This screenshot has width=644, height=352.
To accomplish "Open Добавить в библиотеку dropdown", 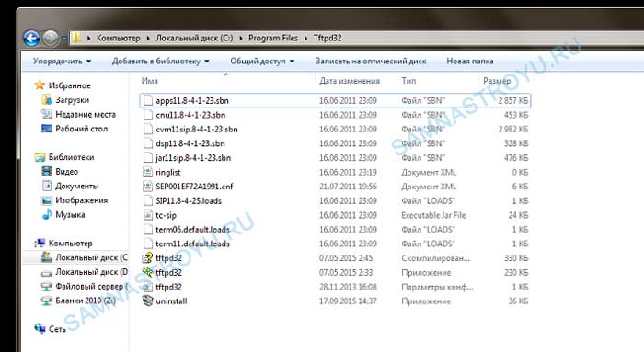I will (161, 62).
